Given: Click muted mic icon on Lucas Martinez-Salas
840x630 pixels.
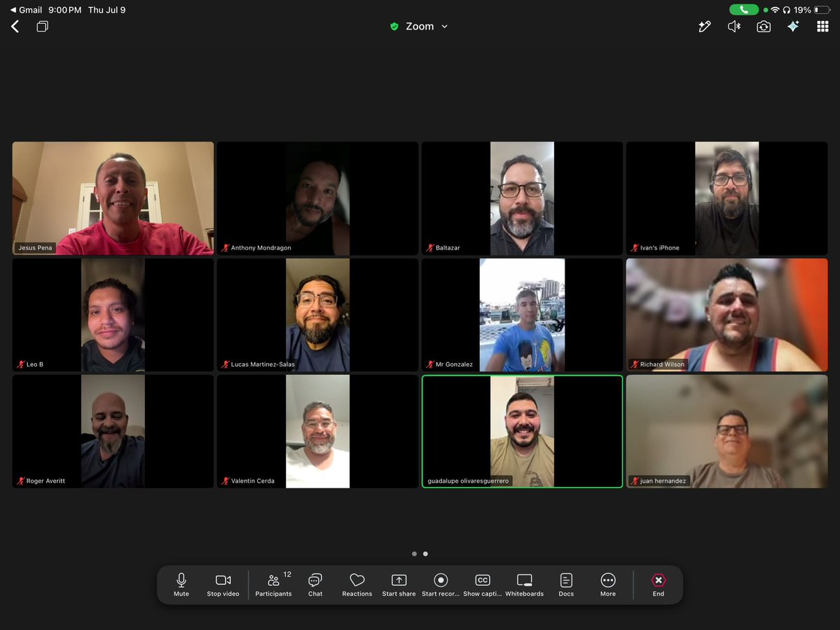Looking at the screenshot, I should (x=225, y=364).
